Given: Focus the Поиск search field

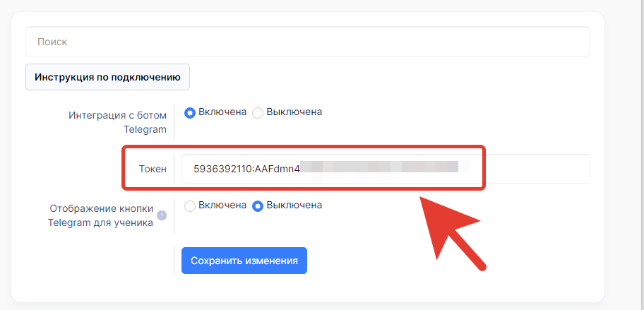Looking at the screenshot, I should pos(308,42).
